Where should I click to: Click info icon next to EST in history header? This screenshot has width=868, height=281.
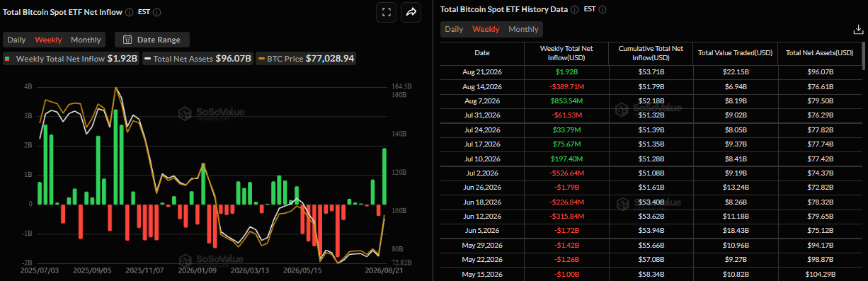[x=602, y=10]
